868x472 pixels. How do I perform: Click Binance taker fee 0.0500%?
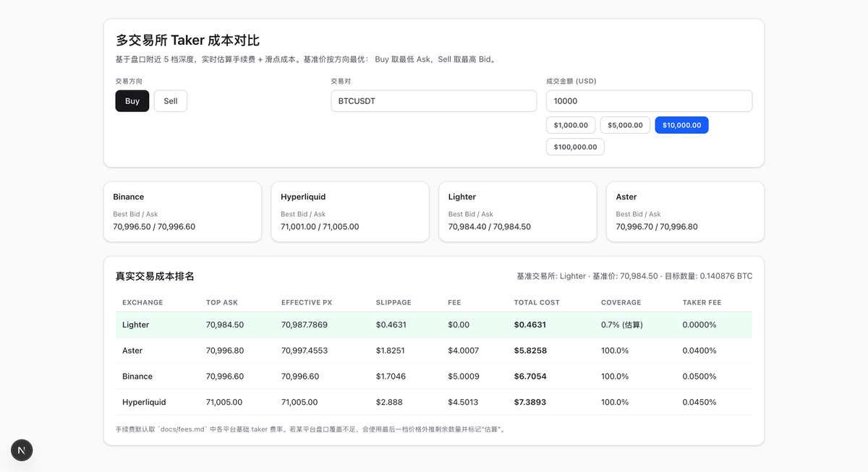point(699,377)
